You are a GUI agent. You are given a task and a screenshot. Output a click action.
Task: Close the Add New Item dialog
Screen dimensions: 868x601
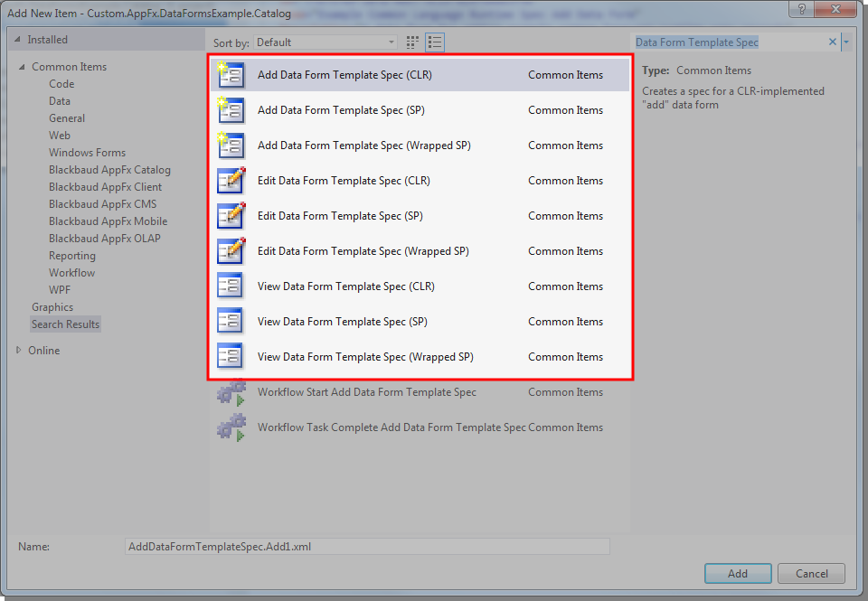coord(835,9)
